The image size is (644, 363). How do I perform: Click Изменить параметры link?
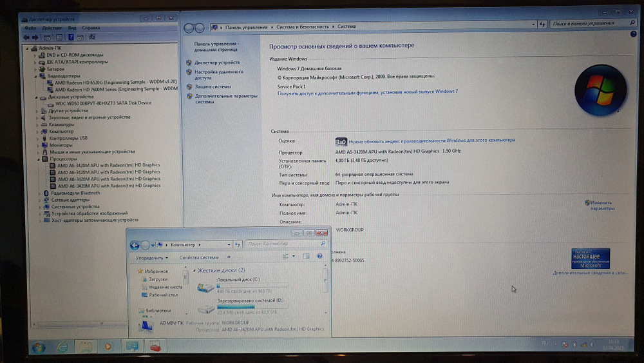(x=602, y=206)
